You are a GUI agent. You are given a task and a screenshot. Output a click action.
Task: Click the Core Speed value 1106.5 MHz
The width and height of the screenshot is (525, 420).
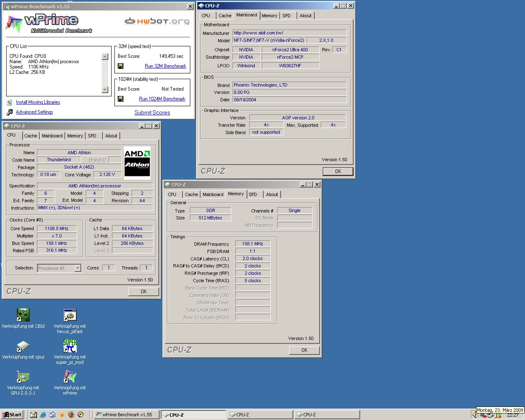(57, 228)
